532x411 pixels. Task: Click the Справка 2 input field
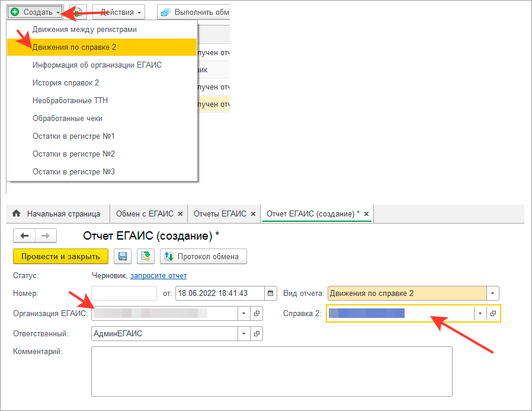pos(400,313)
